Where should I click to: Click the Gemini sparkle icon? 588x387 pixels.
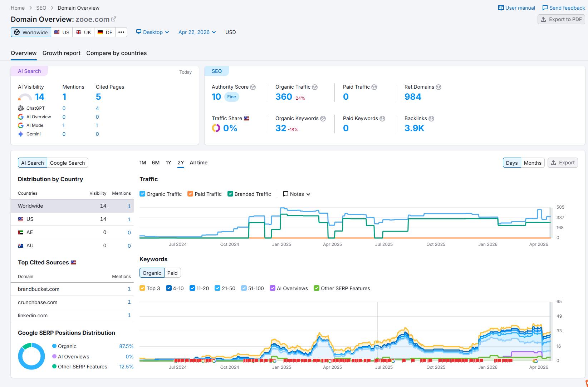pyautogui.click(x=21, y=134)
